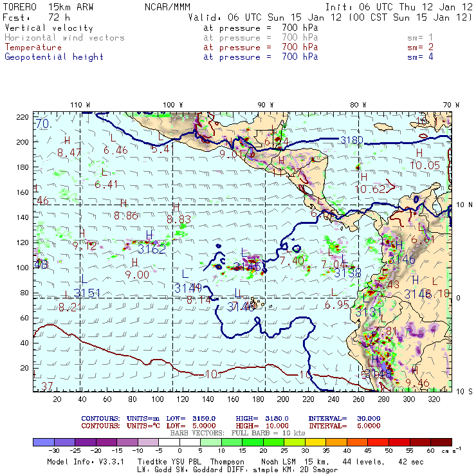Click the "70 W" longitude label
The image size is (476, 476).
[451, 105]
